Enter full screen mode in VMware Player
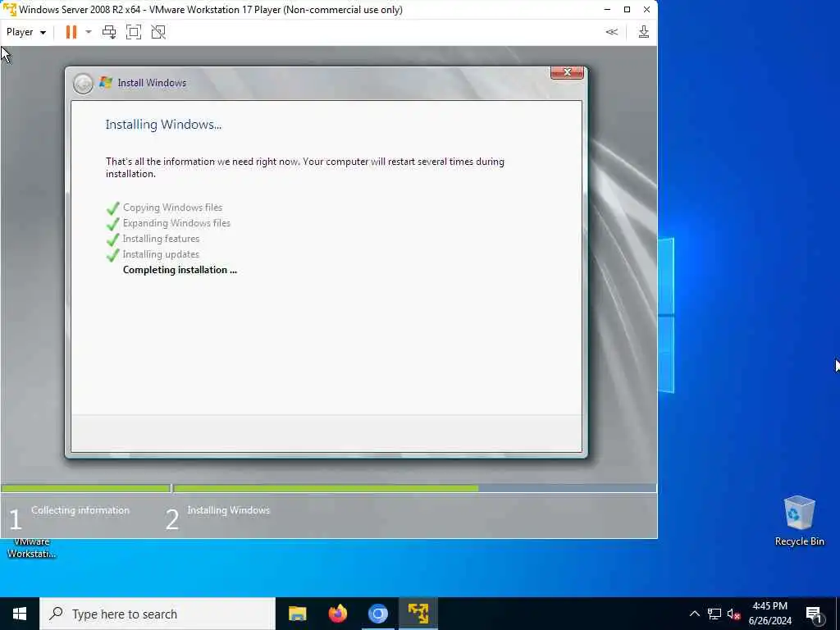The image size is (840, 630). [x=134, y=32]
